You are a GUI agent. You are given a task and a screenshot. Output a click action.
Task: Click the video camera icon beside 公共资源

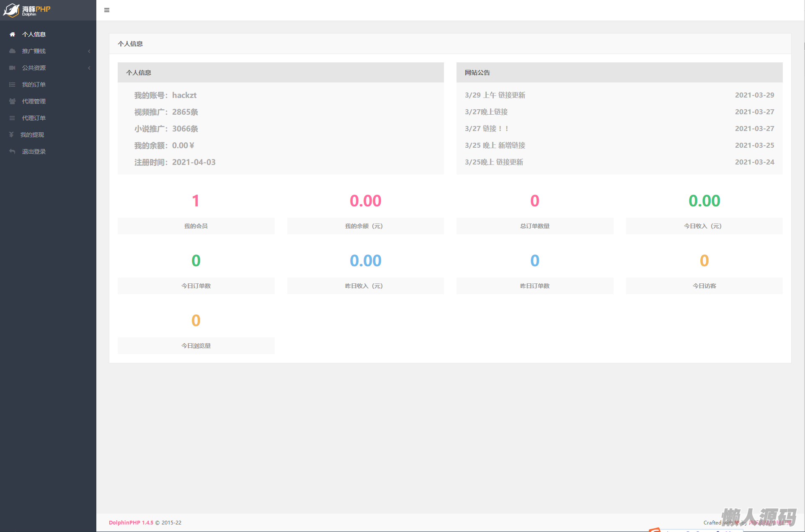click(13, 68)
